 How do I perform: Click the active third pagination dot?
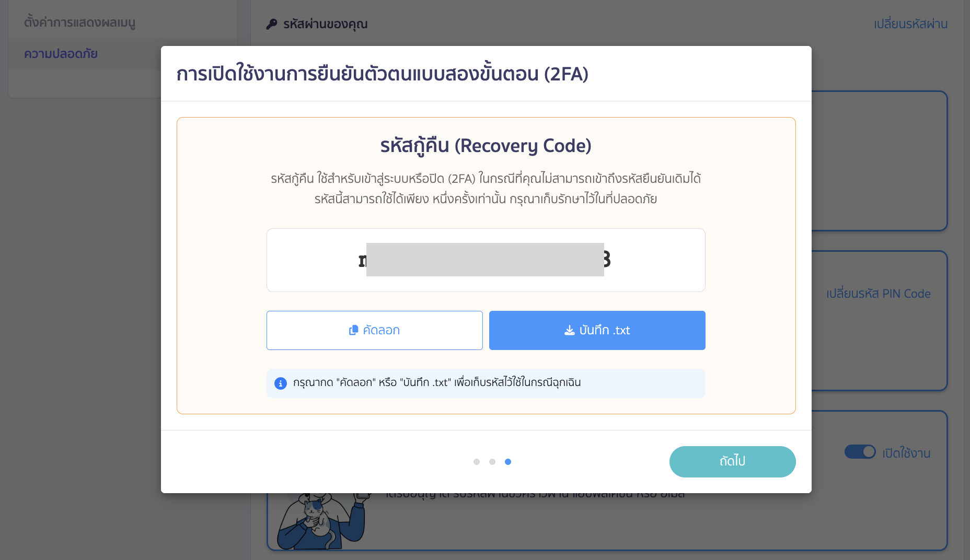508,462
